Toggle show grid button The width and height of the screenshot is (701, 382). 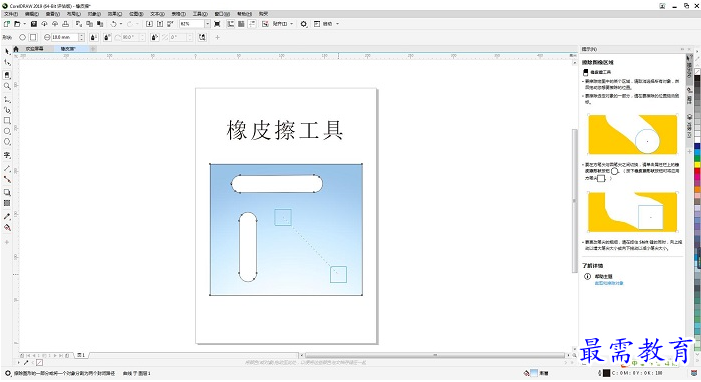(x=241, y=24)
